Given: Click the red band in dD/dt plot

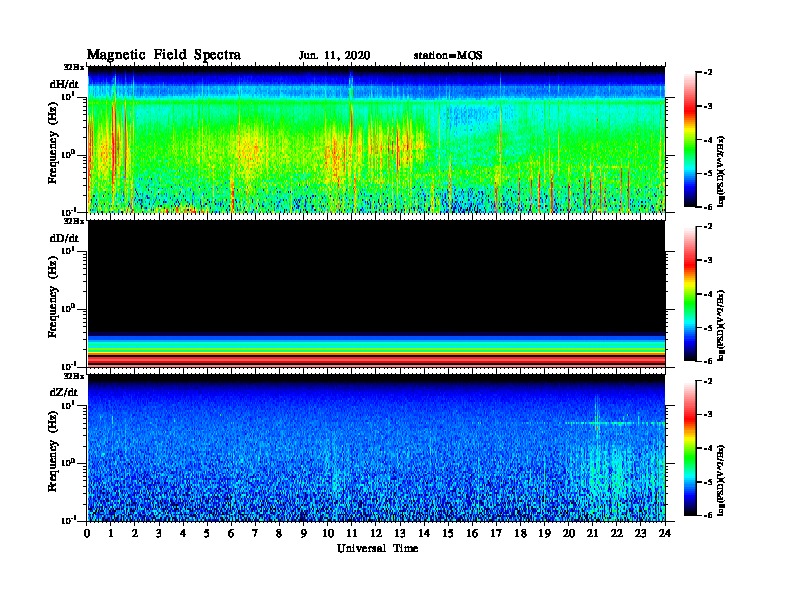Looking at the screenshot, I should 376,360.
